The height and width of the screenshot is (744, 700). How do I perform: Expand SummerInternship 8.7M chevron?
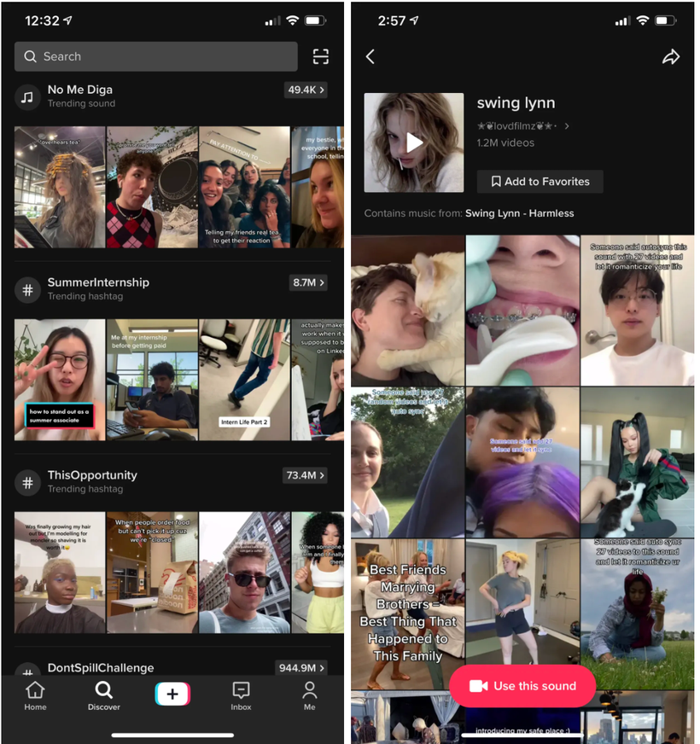(308, 282)
